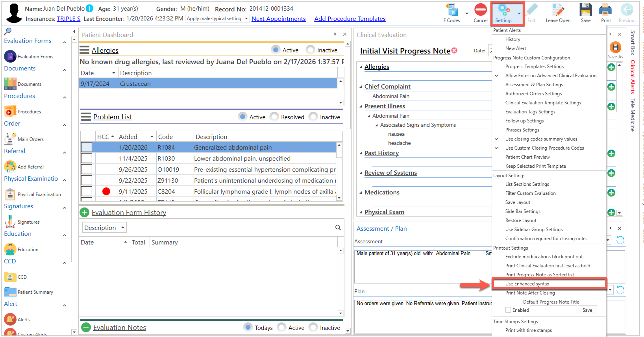Viewport: 644px width, 337px height.
Task: Choose Phrases Settings from the menu
Action: (x=522, y=130)
